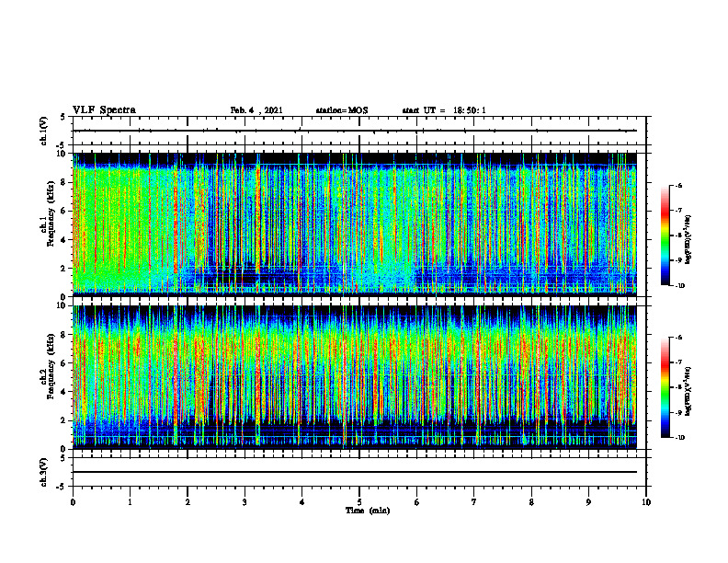This screenshot has height=563, width=728.
Task: Click the "5" tick label on time axis
Action: 359,502
